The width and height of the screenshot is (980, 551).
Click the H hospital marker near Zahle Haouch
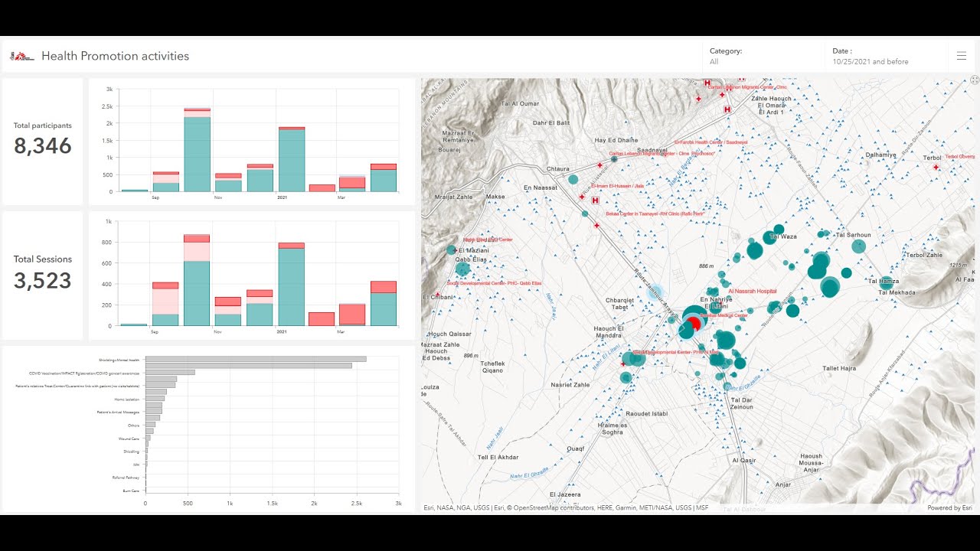click(x=727, y=110)
